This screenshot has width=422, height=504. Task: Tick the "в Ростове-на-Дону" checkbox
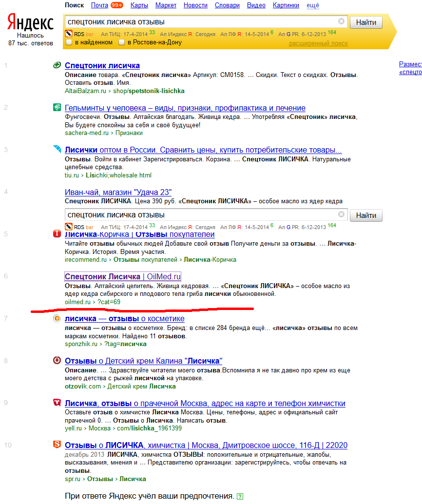pyautogui.click(x=121, y=42)
